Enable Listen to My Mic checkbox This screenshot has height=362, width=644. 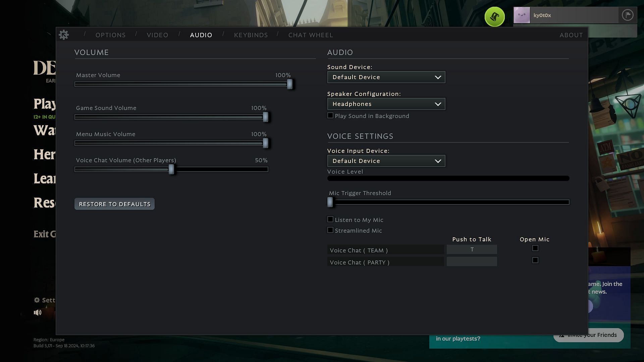pyautogui.click(x=330, y=219)
